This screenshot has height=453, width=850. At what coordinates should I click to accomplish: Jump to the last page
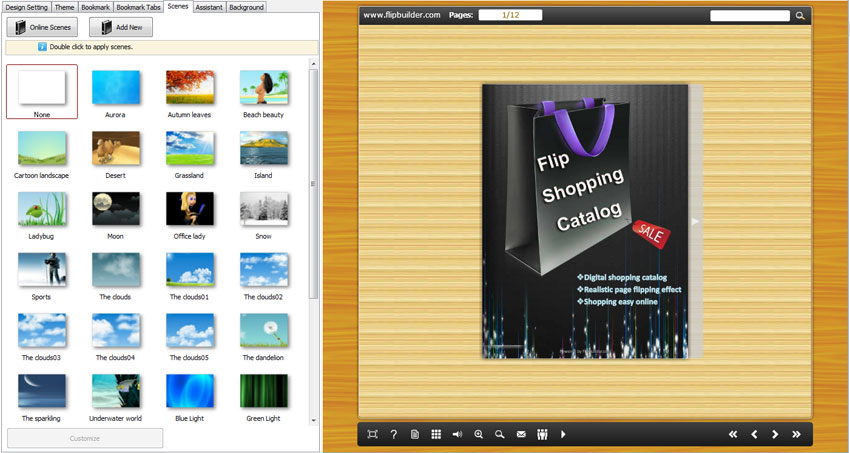coord(796,434)
